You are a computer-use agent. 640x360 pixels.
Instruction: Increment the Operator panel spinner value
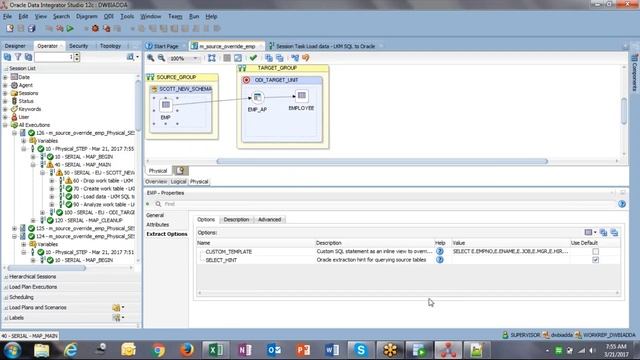click(77, 55)
